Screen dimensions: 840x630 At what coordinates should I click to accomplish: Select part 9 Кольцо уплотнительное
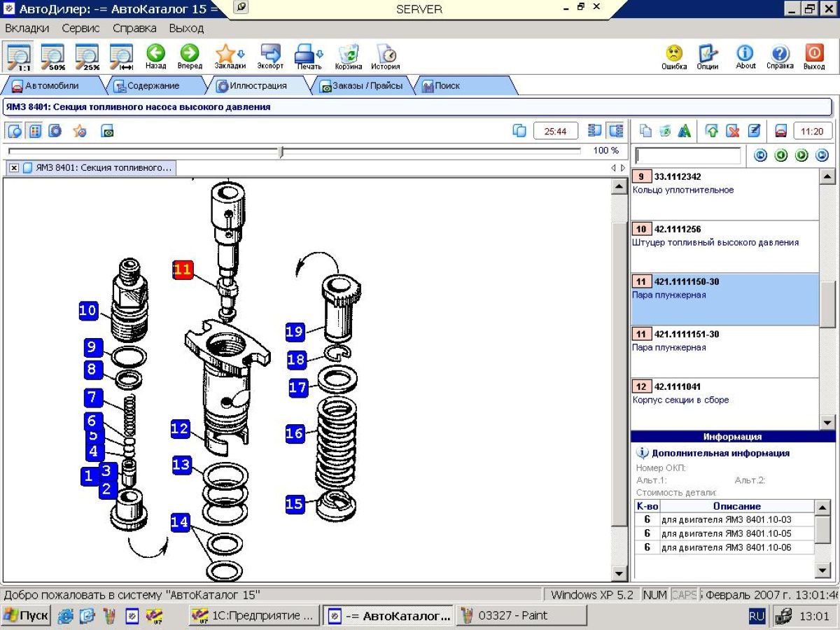(724, 195)
